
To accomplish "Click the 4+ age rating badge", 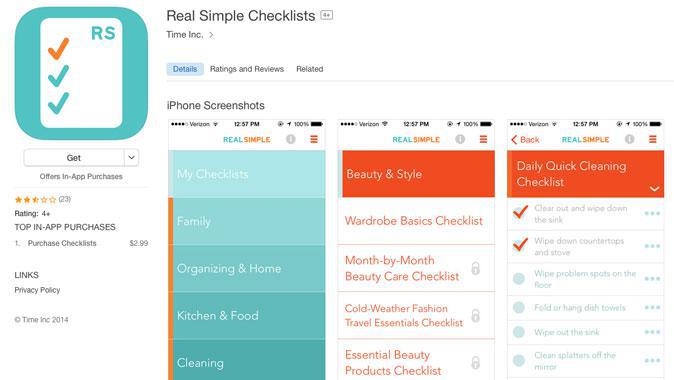I will (327, 15).
